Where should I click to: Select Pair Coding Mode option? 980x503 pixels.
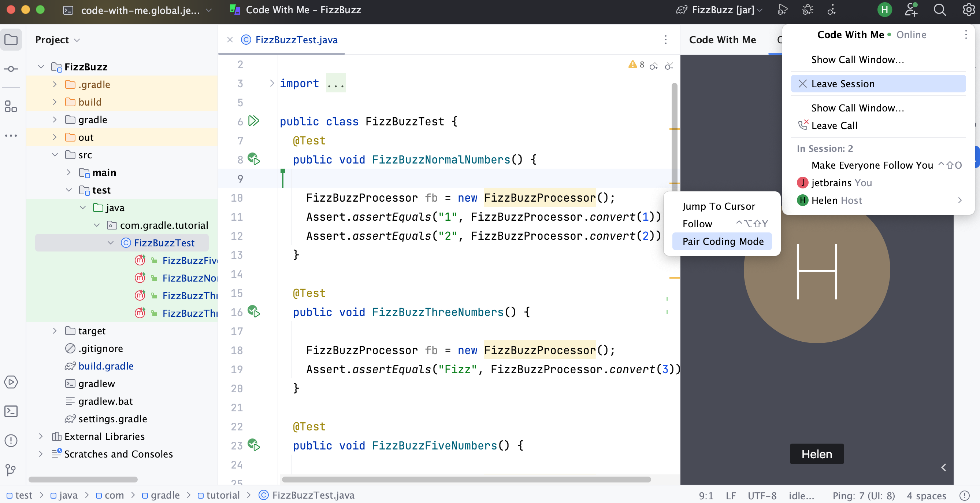[x=723, y=241]
